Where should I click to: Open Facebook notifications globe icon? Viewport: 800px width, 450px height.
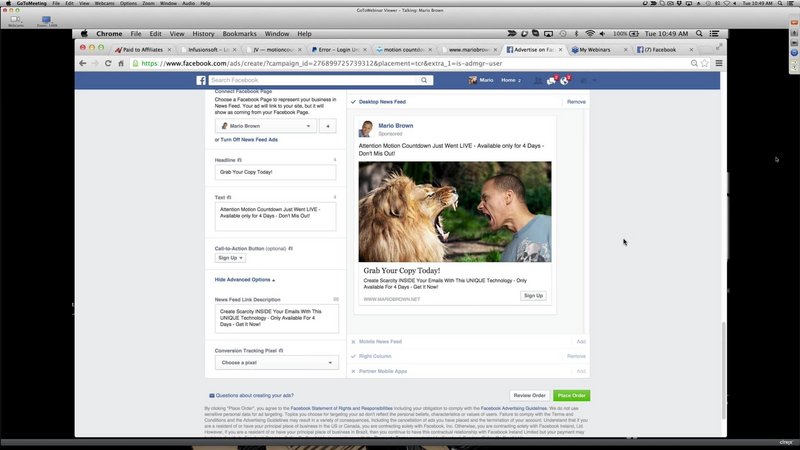click(564, 80)
